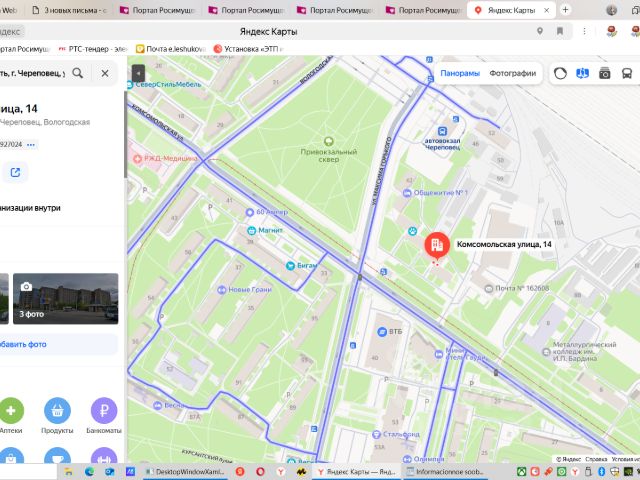Click the РЖД-Медицина marker
The height and width of the screenshot is (480, 640).
pos(138,158)
